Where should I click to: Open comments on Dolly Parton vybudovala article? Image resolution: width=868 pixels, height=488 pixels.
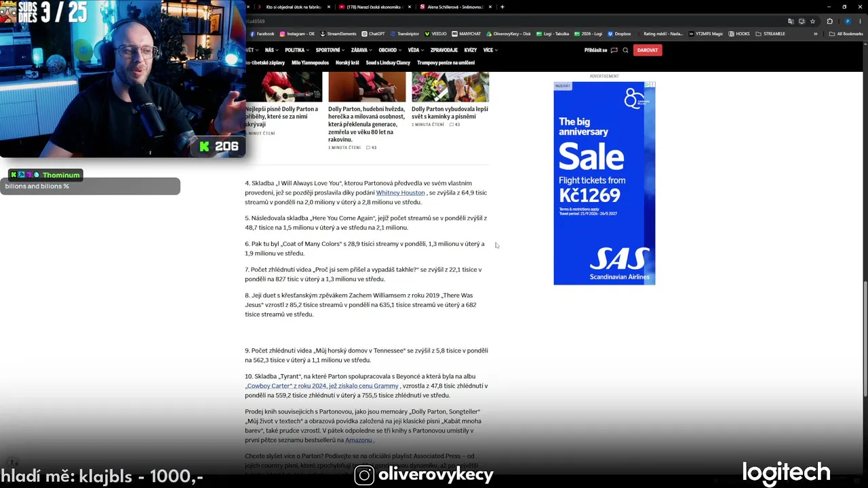coord(454,125)
